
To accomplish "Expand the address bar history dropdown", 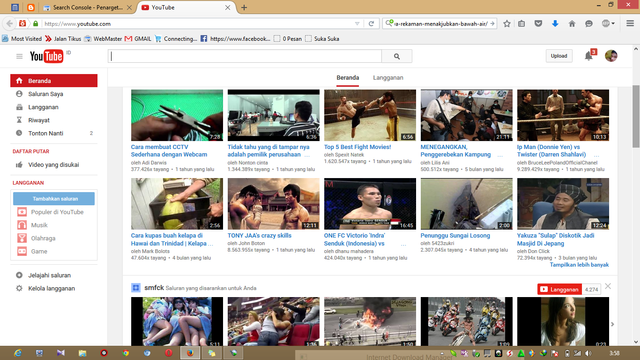I will pyautogui.click(x=357, y=24).
